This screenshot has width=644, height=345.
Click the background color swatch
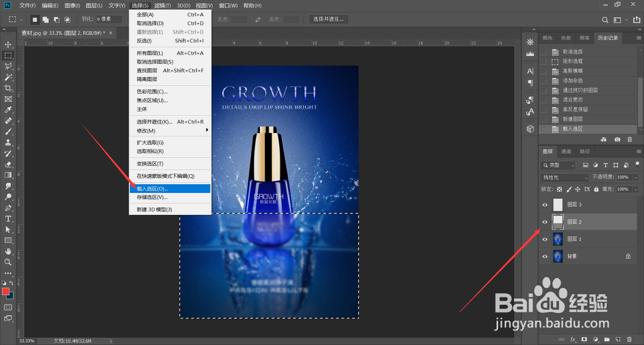pyautogui.click(x=11, y=296)
